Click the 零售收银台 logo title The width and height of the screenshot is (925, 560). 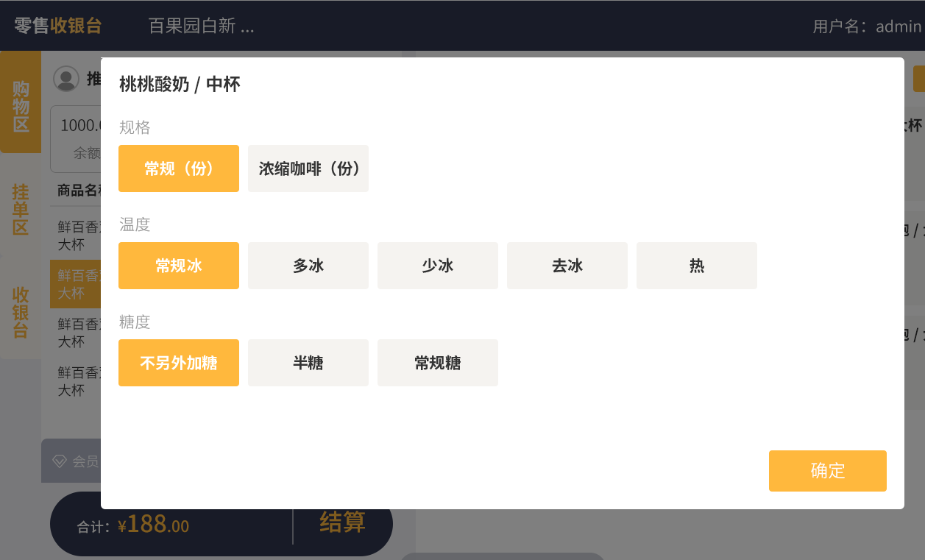(58, 26)
